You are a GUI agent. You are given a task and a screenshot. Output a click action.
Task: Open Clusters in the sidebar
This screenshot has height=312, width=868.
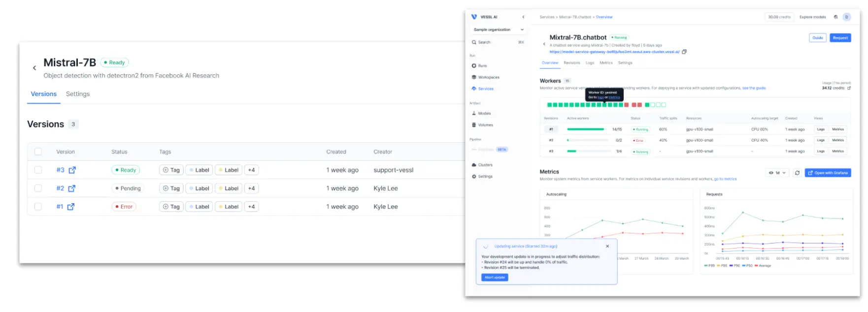pyautogui.click(x=482, y=165)
